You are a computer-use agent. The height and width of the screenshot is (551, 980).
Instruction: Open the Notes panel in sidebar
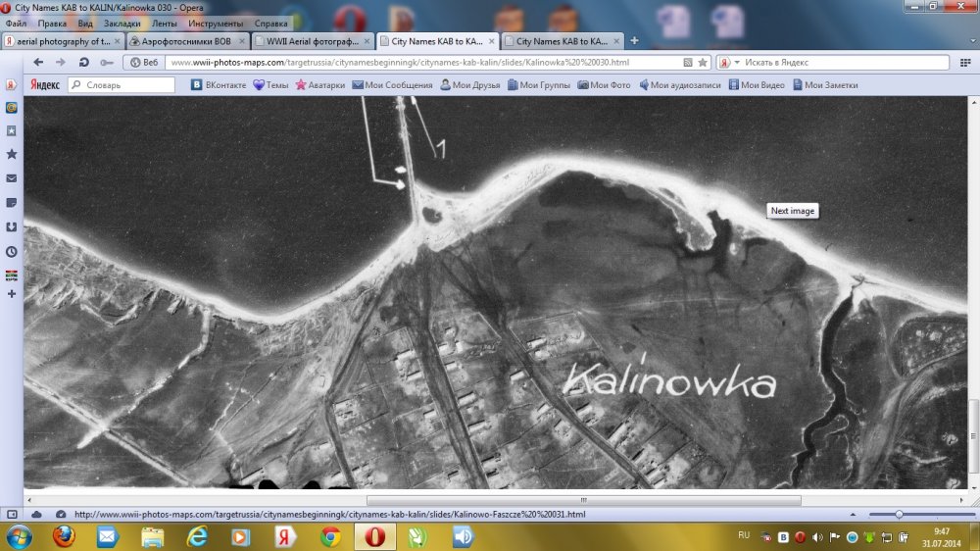coord(12,202)
